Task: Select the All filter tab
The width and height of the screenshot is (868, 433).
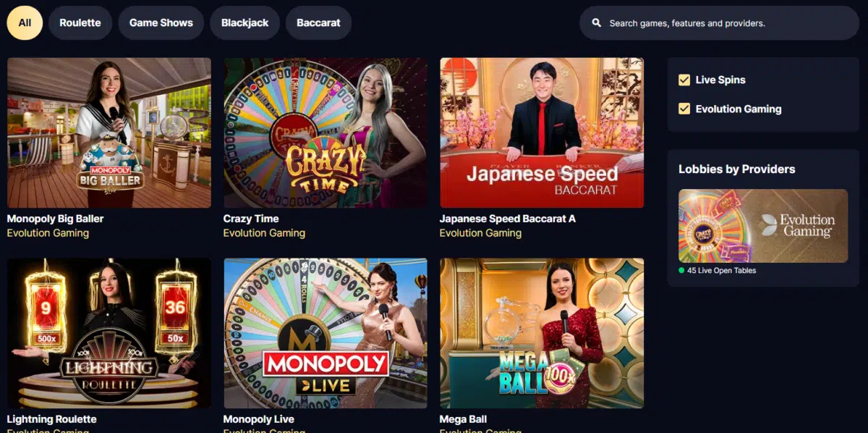Action: pyautogui.click(x=25, y=22)
